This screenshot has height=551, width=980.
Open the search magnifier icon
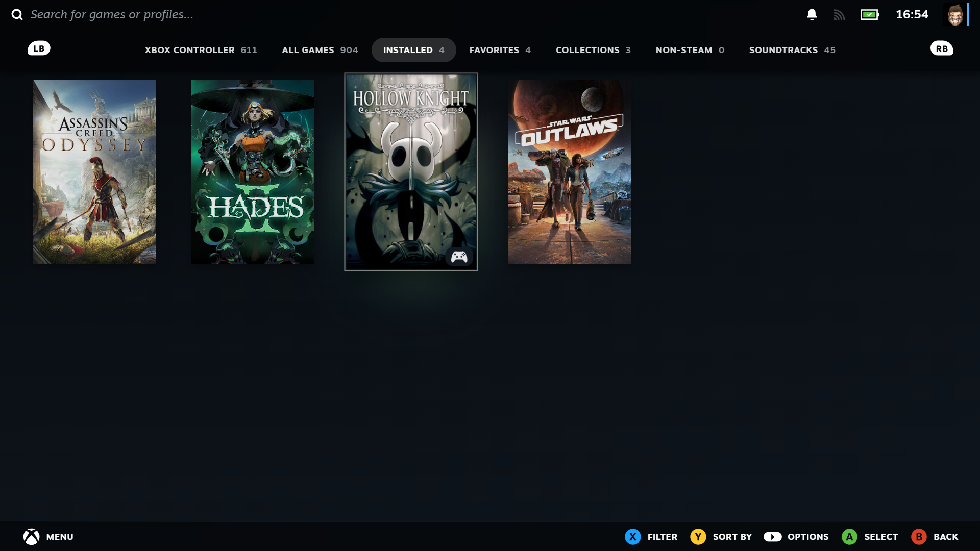18,14
